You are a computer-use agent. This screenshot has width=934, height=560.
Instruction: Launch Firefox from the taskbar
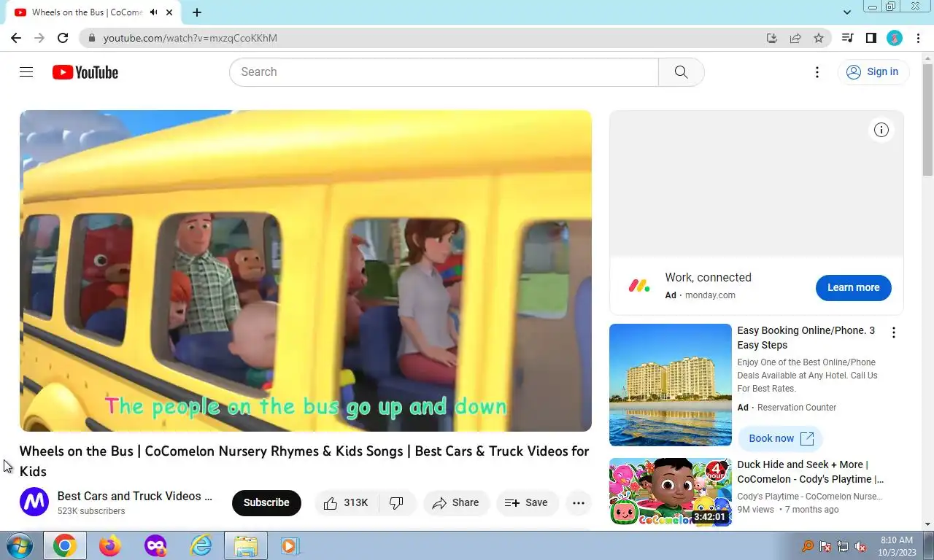point(109,545)
